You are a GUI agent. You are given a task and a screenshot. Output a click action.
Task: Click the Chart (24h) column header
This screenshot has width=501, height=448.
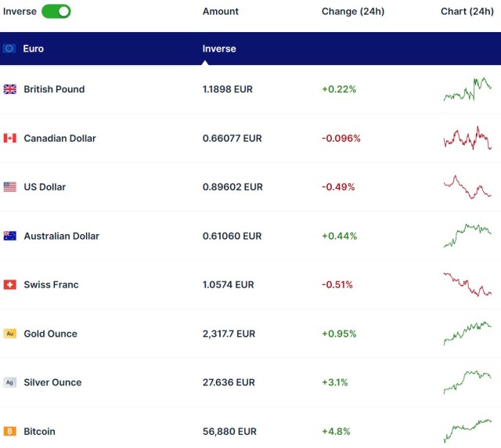point(467,12)
